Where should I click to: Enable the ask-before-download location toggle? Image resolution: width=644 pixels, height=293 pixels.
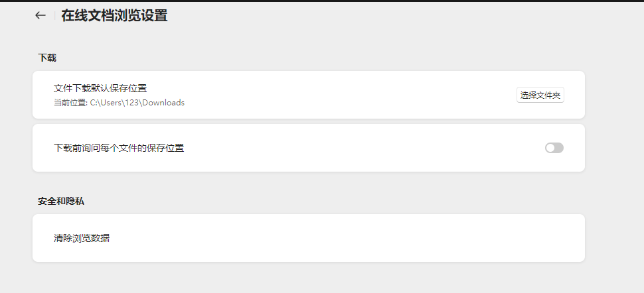click(554, 148)
